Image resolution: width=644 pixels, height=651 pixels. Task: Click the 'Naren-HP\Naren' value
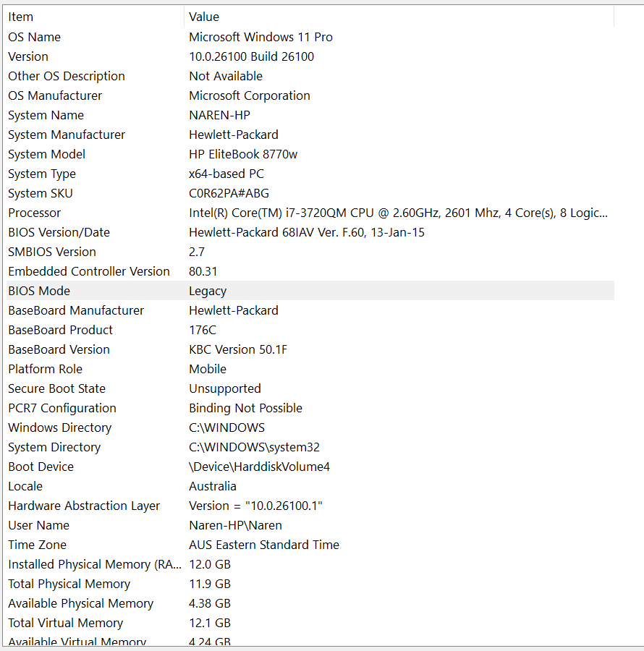pos(235,525)
